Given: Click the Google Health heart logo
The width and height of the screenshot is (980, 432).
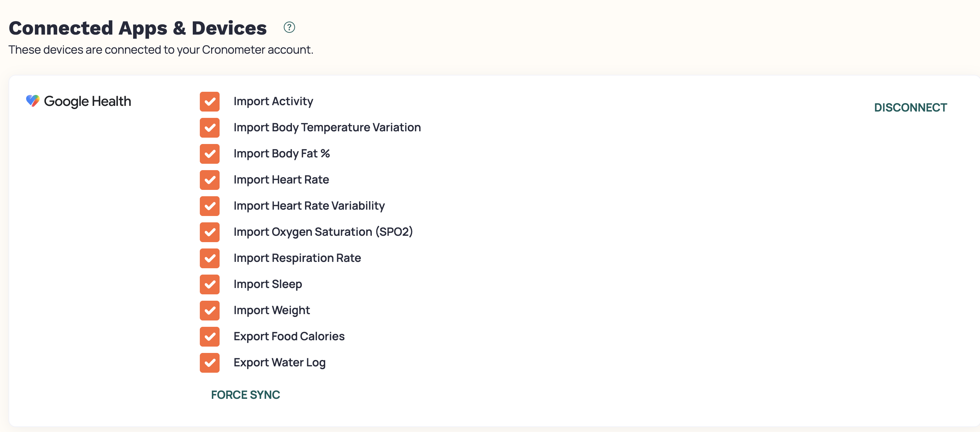Looking at the screenshot, I should pos(33,101).
